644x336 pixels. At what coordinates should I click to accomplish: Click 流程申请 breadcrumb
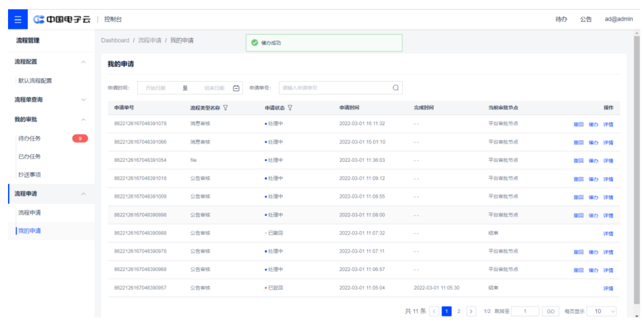point(150,40)
